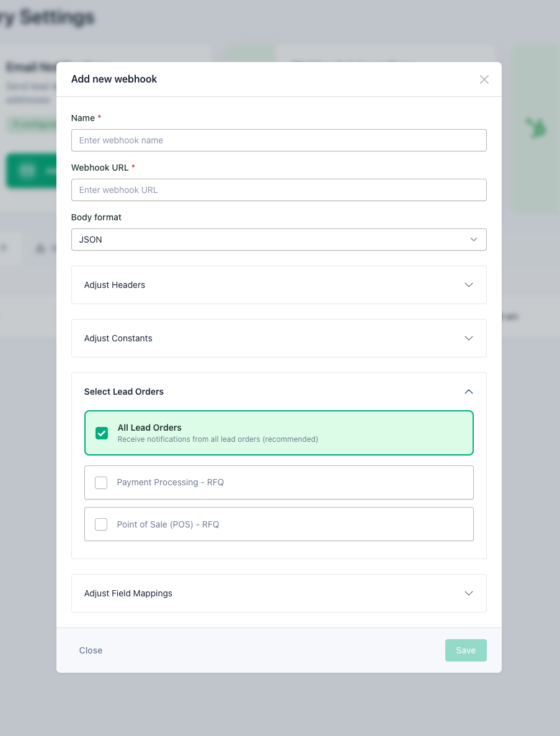Select JSON in the Body format selector
The width and height of the screenshot is (560, 736).
coord(278,240)
